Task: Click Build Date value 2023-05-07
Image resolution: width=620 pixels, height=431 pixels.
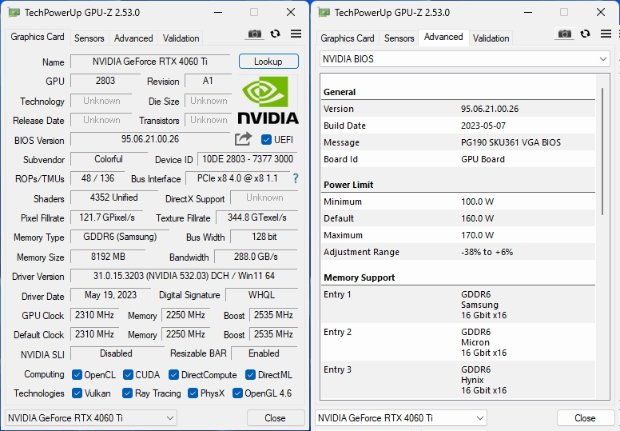Action: click(483, 126)
